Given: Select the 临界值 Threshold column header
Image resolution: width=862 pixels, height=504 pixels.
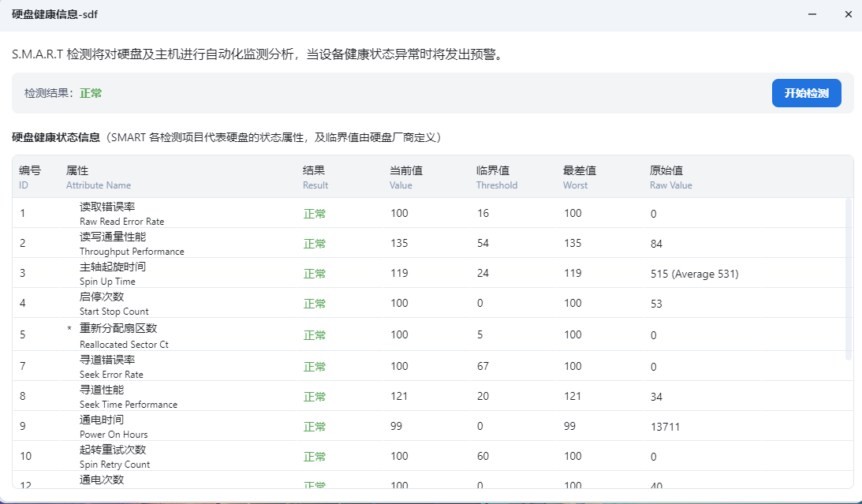Looking at the screenshot, I should click(x=496, y=177).
